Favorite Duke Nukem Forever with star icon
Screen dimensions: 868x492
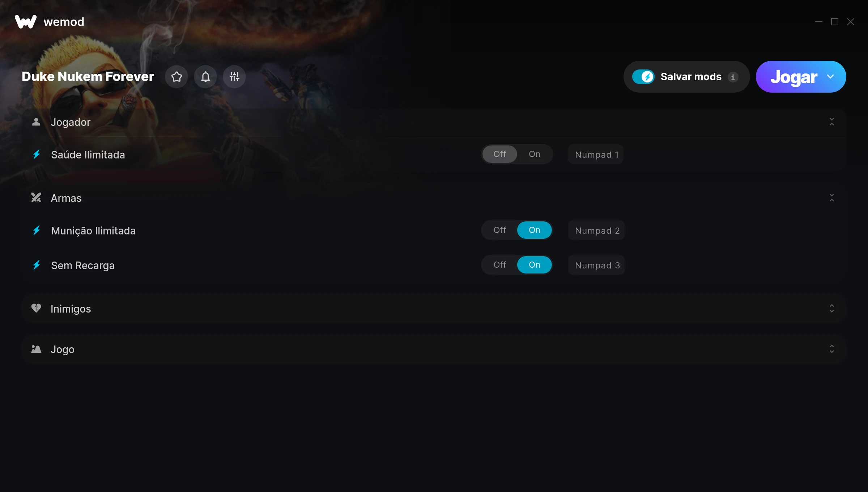click(x=176, y=77)
